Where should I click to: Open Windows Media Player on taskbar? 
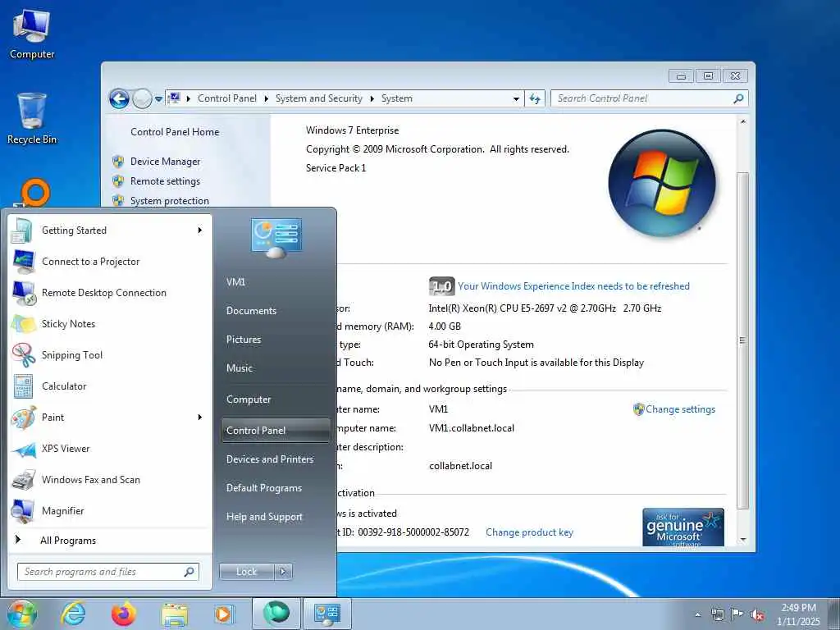click(x=224, y=614)
